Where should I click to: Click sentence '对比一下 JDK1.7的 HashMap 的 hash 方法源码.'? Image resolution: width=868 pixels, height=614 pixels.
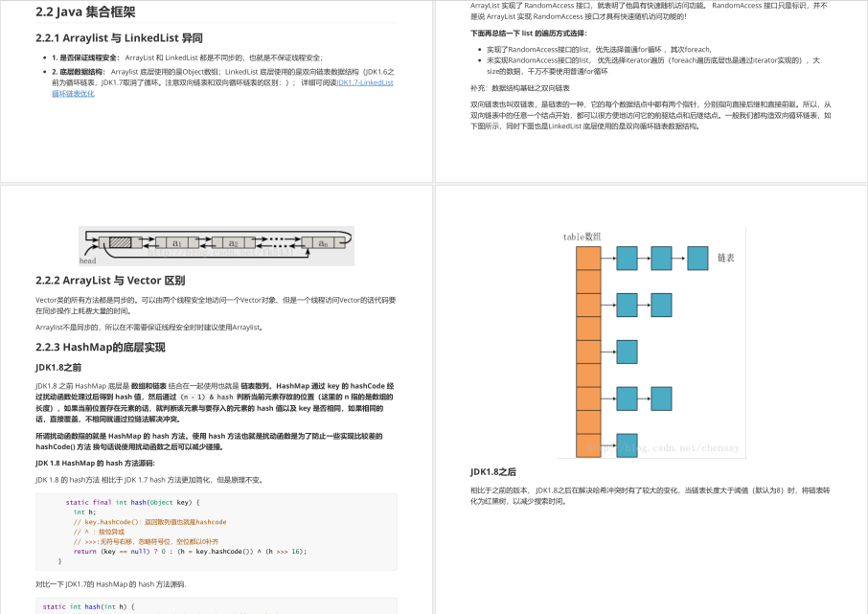tap(111, 584)
